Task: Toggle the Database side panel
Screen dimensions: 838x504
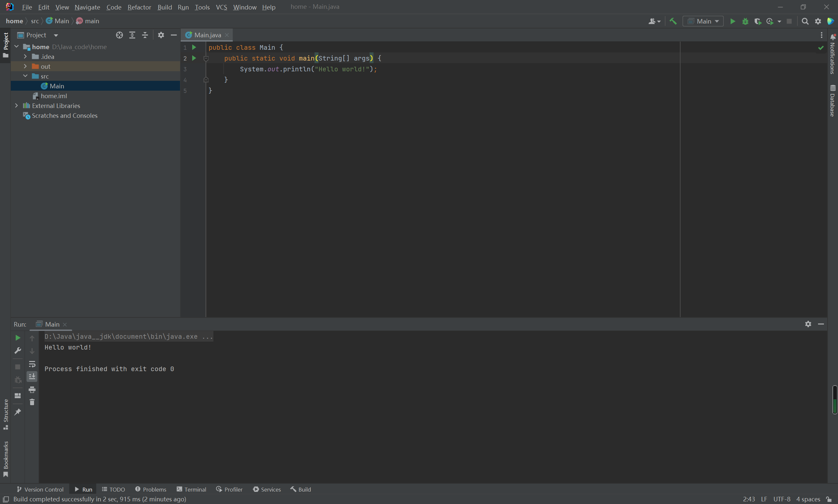Action: click(832, 100)
